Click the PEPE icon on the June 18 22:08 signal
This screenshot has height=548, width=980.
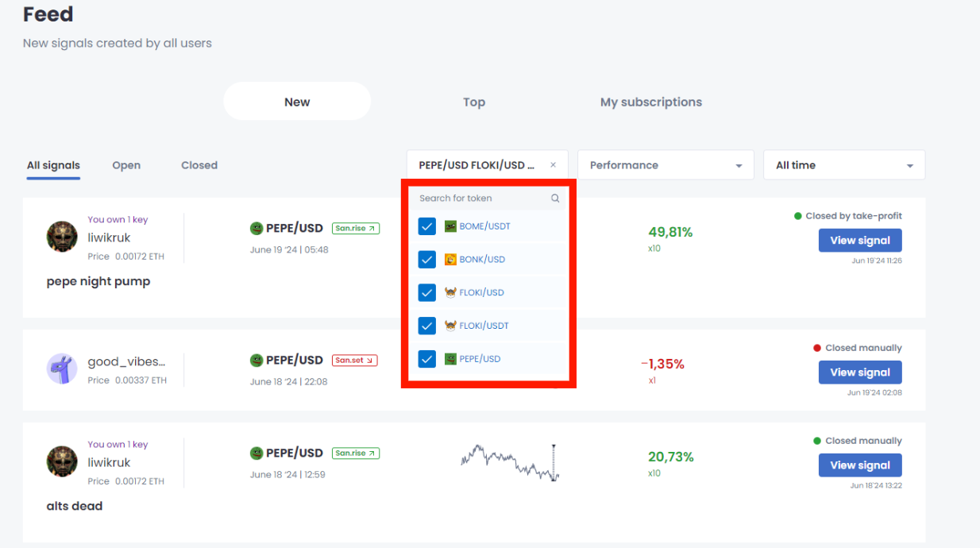[x=257, y=360]
